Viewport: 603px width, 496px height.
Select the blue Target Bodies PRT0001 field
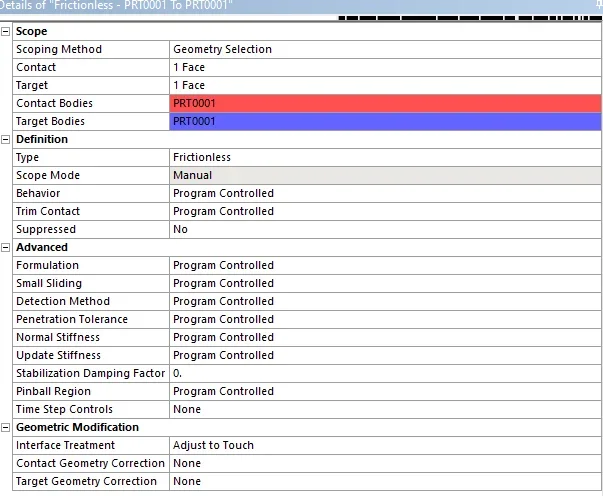pyautogui.click(x=385, y=122)
